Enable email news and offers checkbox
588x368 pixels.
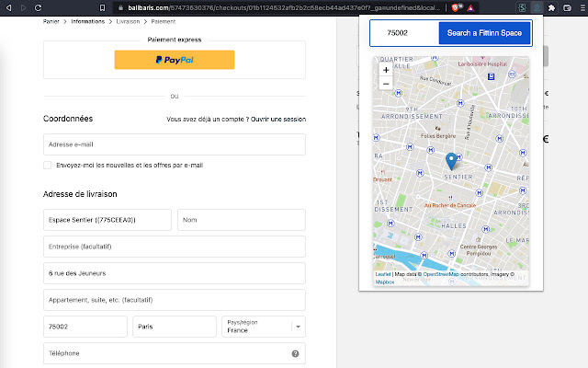[x=47, y=166]
